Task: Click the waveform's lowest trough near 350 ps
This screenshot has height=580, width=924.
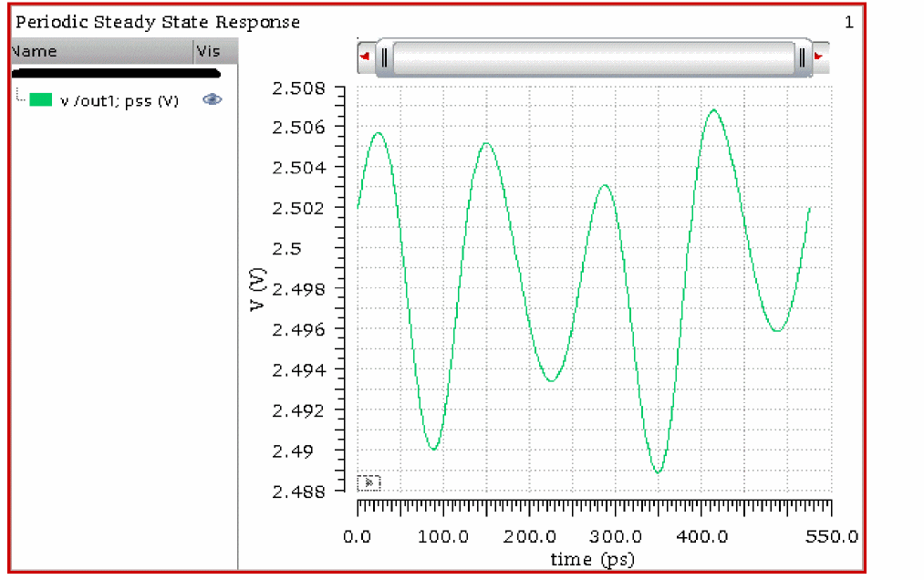Action: pyautogui.click(x=658, y=472)
